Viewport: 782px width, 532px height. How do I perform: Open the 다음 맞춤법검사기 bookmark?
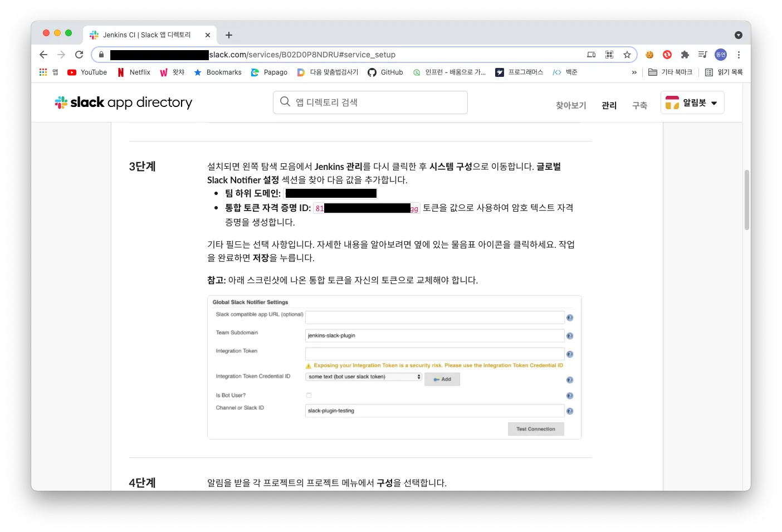[x=328, y=72]
